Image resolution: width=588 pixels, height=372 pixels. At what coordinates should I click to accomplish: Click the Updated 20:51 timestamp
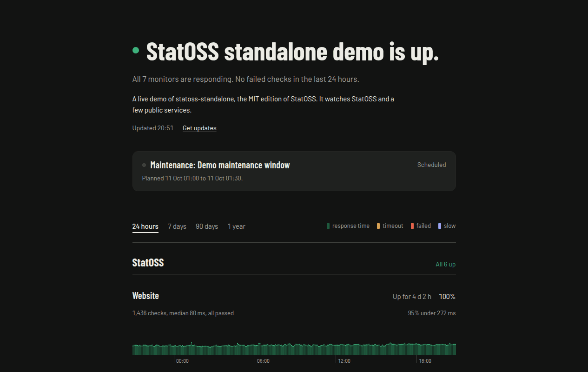tap(153, 128)
